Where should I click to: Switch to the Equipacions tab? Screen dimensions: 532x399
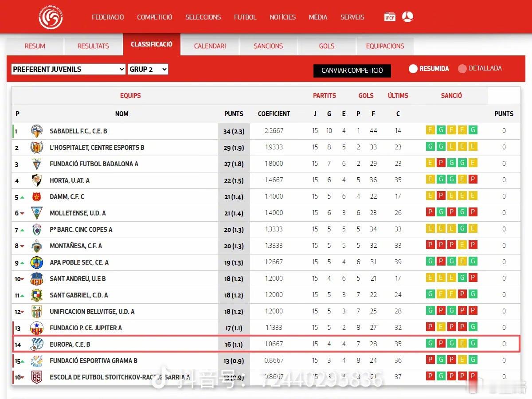coord(385,46)
